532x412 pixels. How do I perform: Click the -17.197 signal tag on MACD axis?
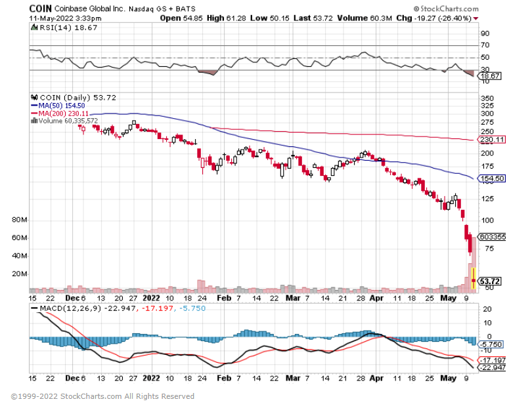(x=493, y=360)
